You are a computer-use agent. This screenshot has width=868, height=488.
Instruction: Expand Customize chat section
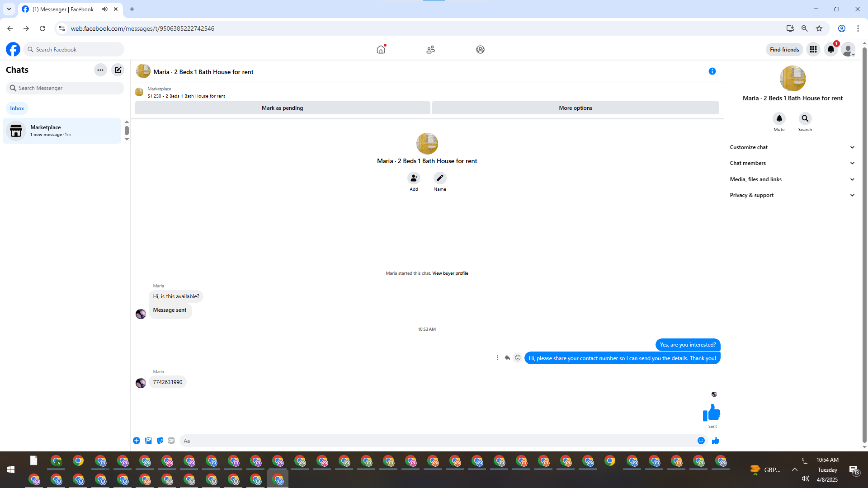click(x=792, y=147)
